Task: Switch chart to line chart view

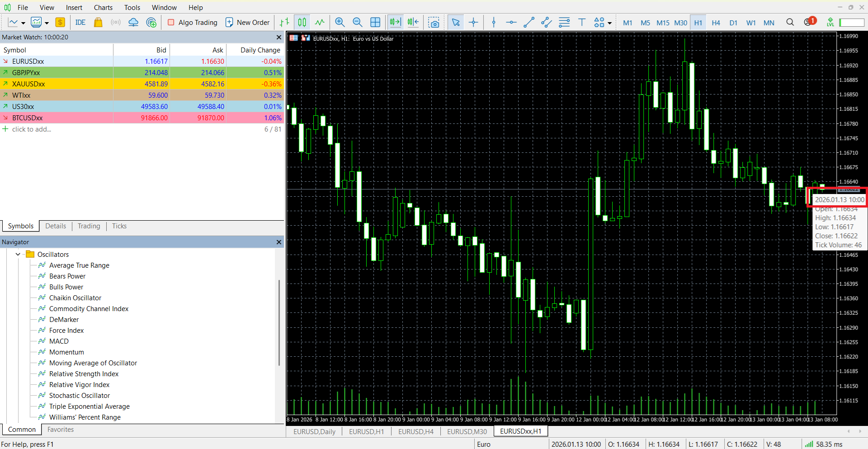Action: coord(320,22)
